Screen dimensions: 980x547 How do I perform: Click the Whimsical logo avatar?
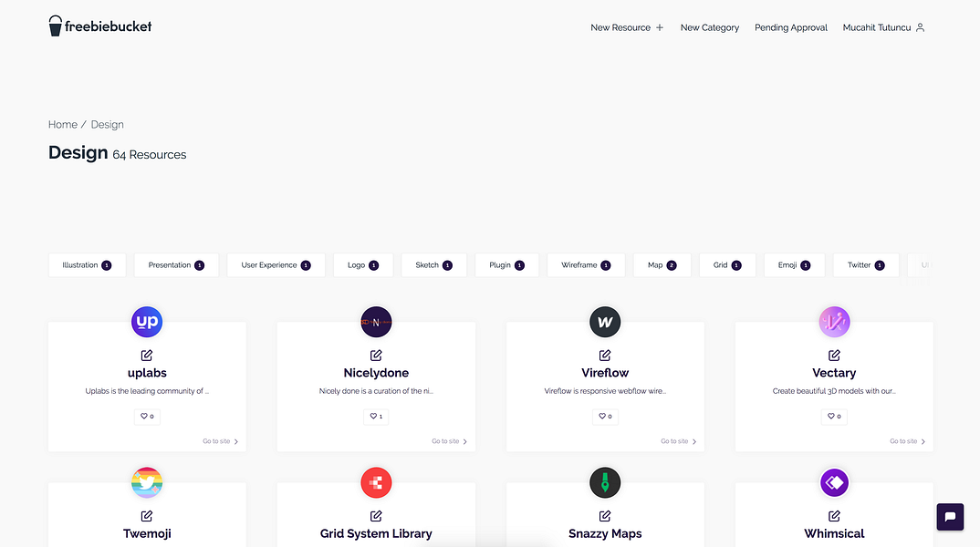click(834, 482)
